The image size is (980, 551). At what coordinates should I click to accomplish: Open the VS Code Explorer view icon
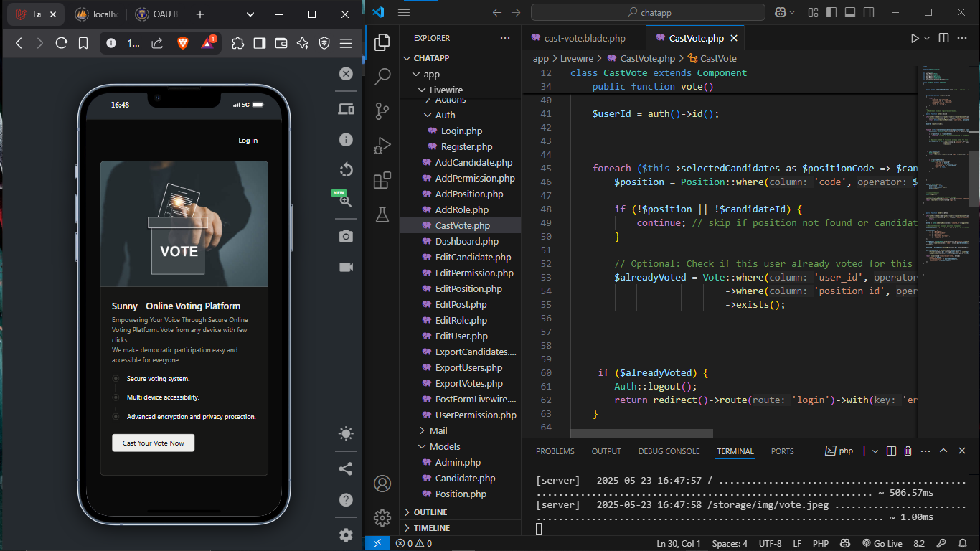(382, 42)
